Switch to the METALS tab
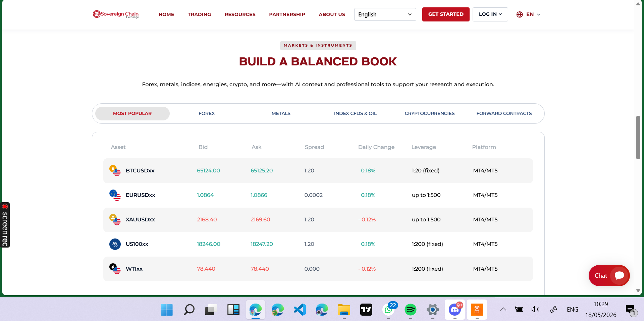This screenshot has height=321, width=644. click(281, 113)
